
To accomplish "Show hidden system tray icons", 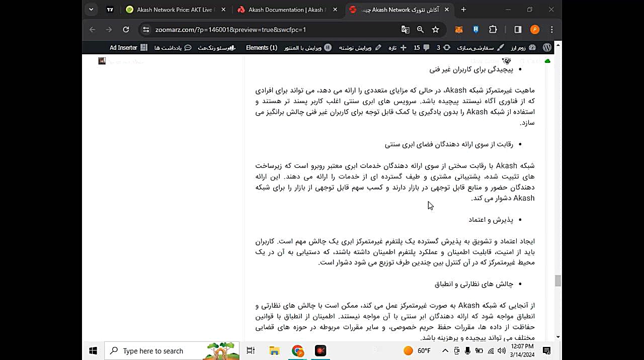I will tap(445, 351).
